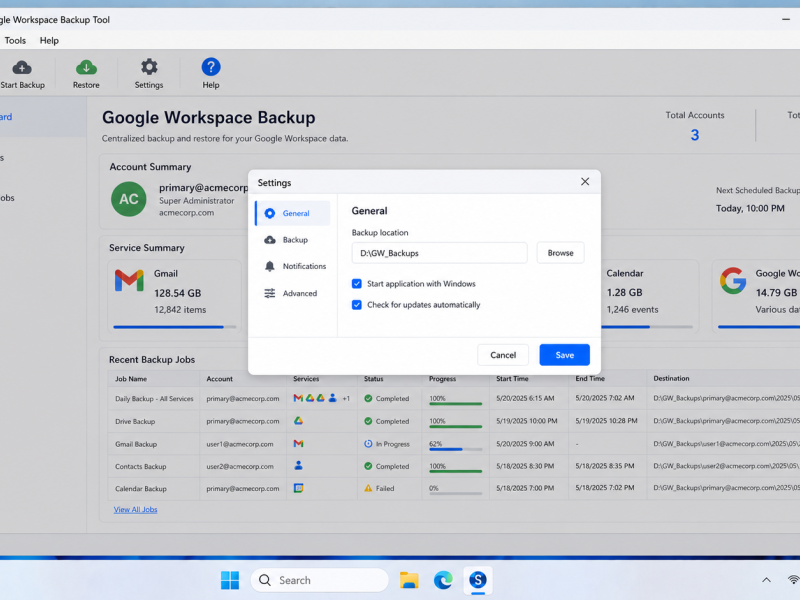Toggle Start application with Windows checkbox
This screenshot has height=600, width=800.
[x=357, y=284]
